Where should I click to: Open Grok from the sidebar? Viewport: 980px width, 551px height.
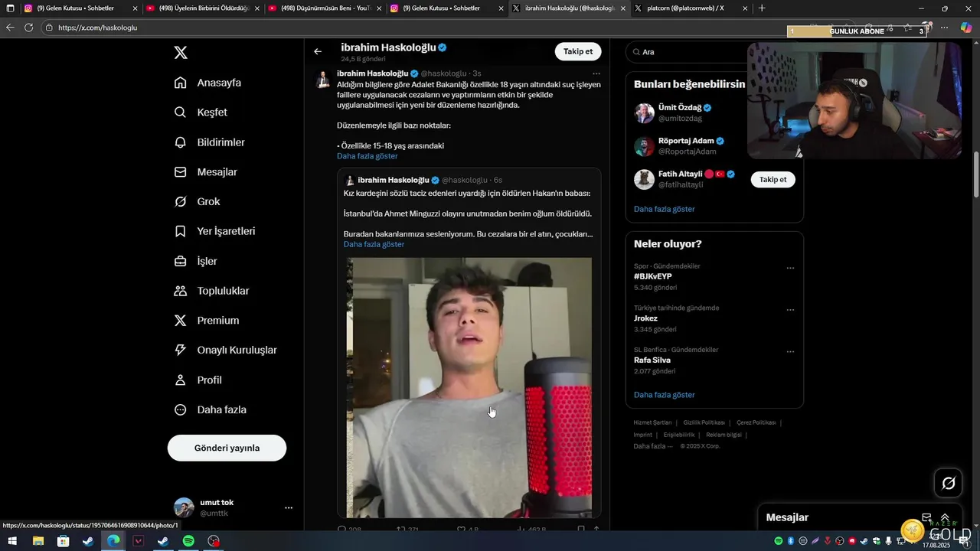[198, 202]
